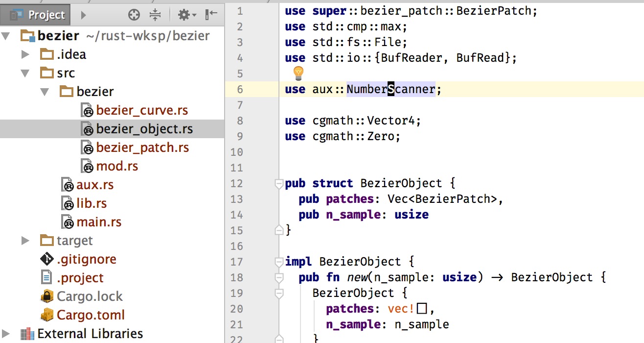This screenshot has width=644, height=343.
Task: Click the lock icon of Cargo.lock
Action: [47, 296]
